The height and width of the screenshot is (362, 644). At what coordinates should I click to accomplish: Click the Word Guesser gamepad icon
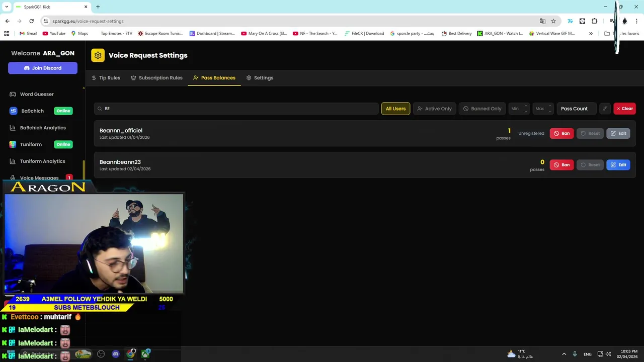(13, 94)
